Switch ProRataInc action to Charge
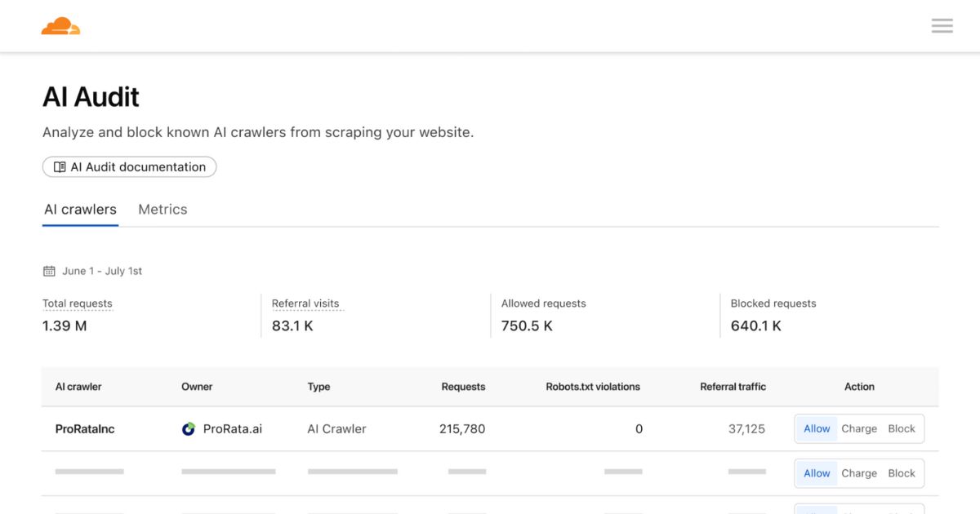The height and width of the screenshot is (514, 980). click(859, 428)
